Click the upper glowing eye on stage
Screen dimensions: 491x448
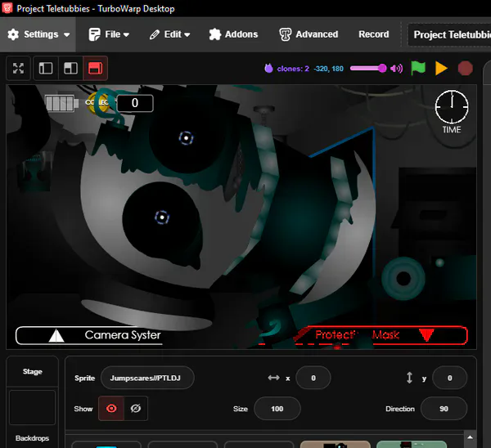coord(186,138)
